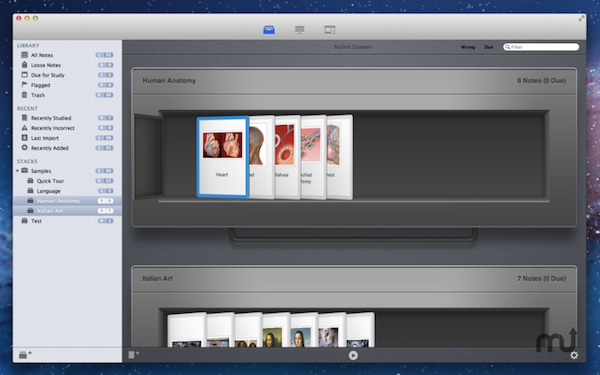
Task: Toggle the Wrong filter
Action: point(468,47)
